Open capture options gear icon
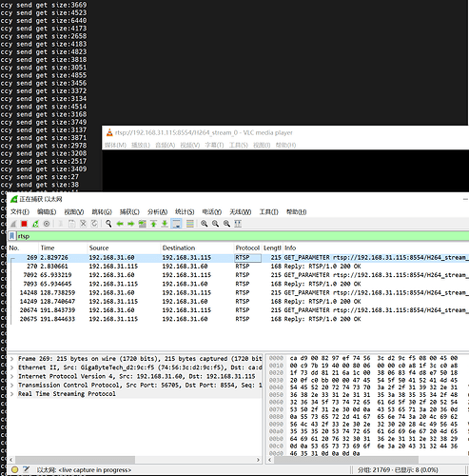 pos(47,224)
